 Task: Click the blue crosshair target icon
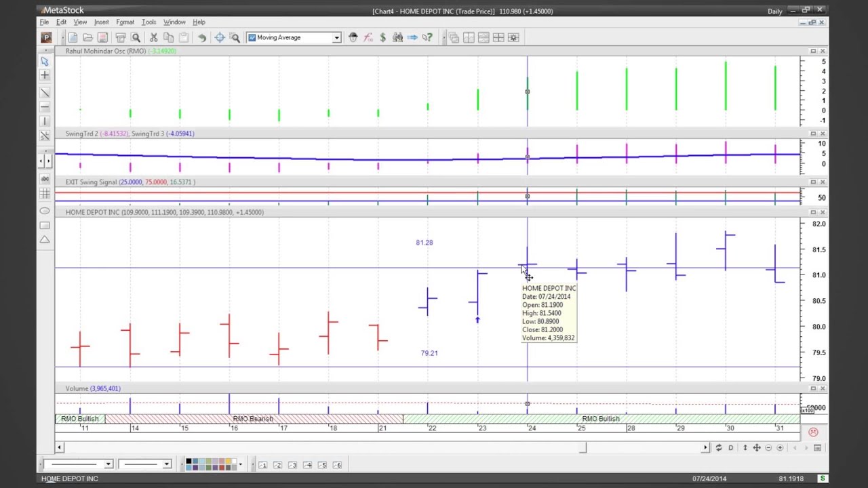220,37
